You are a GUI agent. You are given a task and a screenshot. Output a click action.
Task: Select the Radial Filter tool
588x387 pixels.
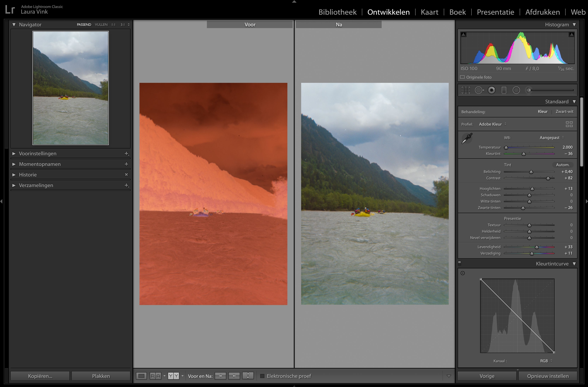point(516,90)
